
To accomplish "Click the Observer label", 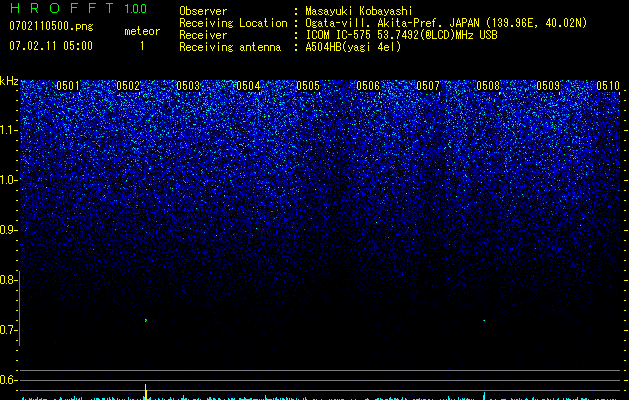I will [x=203, y=11].
